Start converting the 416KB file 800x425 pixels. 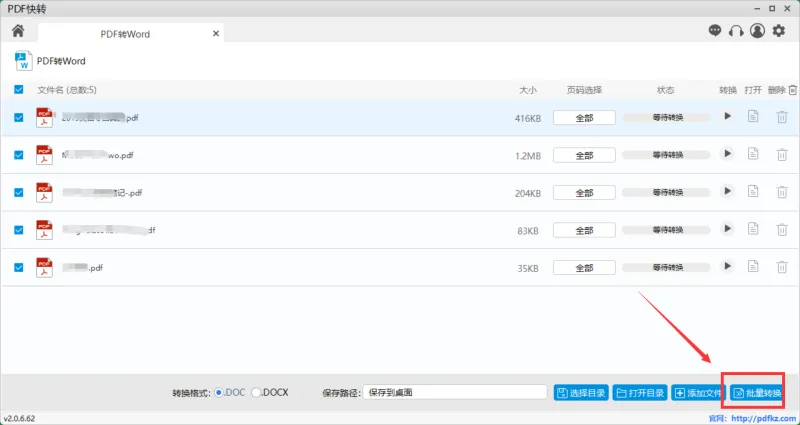point(728,116)
